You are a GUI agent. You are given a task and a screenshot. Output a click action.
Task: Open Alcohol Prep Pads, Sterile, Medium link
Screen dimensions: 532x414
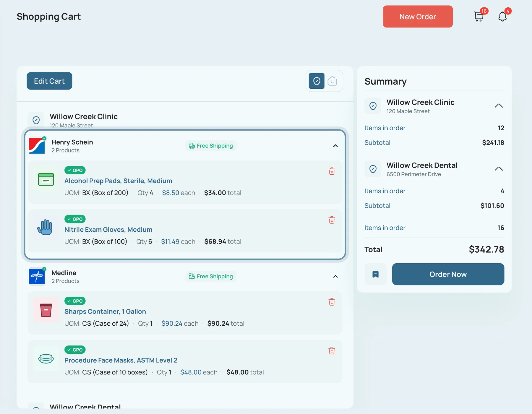tap(118, 181)
